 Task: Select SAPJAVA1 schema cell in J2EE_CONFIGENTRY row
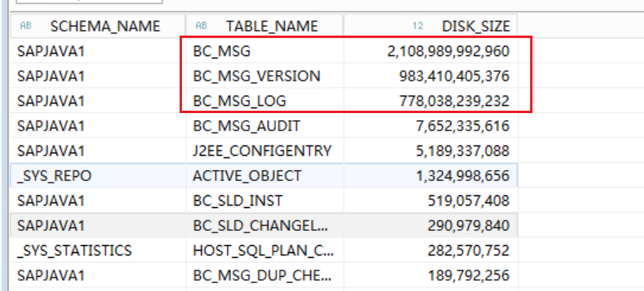(x=98, y=150)
